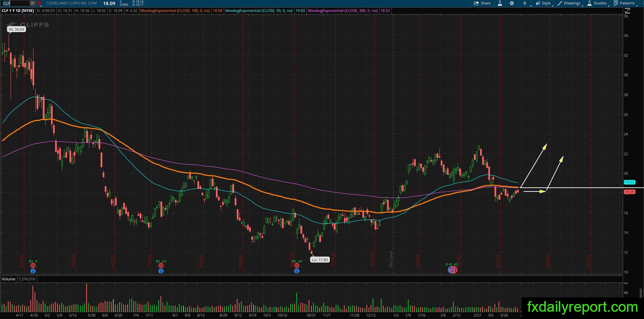Open the Share chart button
This screenshot has height=319, width=644.
[x=482, y=3]
